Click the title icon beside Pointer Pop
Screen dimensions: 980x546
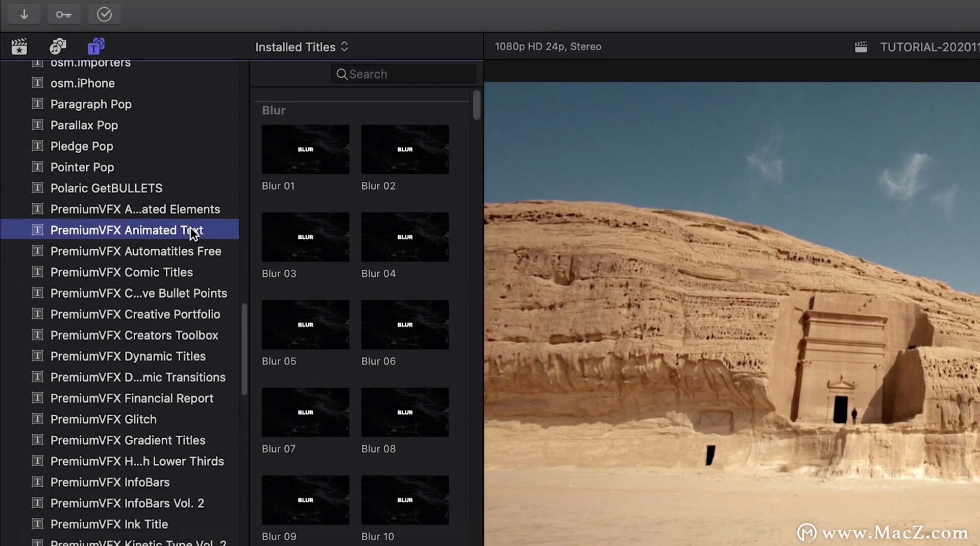pos(37,167)
